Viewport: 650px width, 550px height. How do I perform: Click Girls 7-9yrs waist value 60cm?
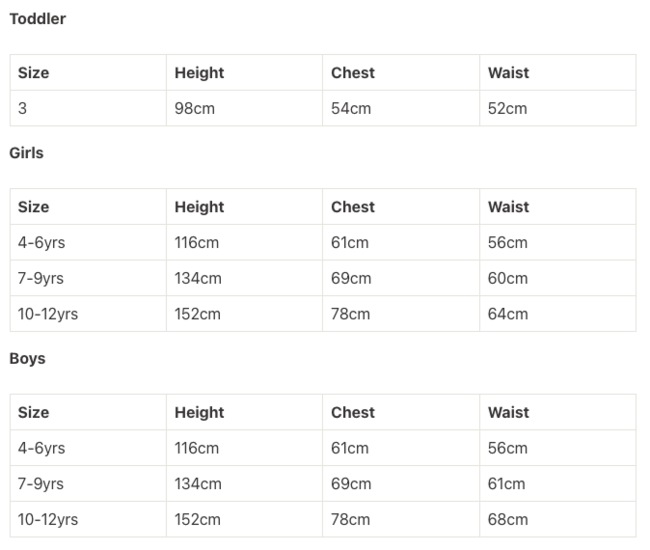click(508, 278)
